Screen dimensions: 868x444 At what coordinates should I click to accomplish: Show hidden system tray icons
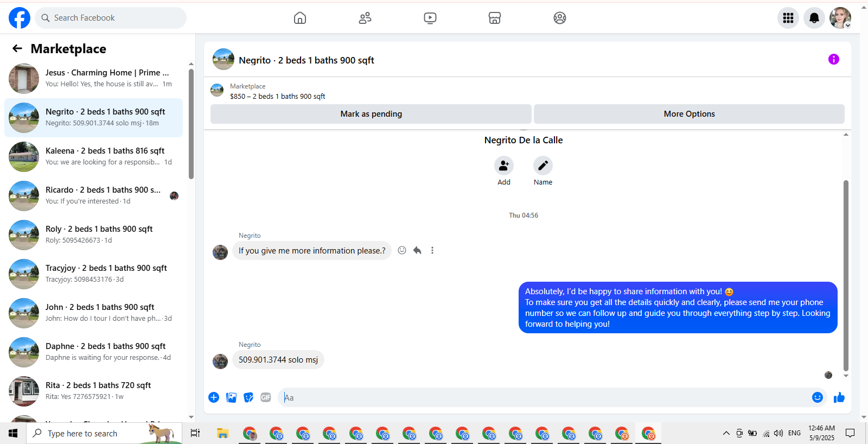[726, 433]
